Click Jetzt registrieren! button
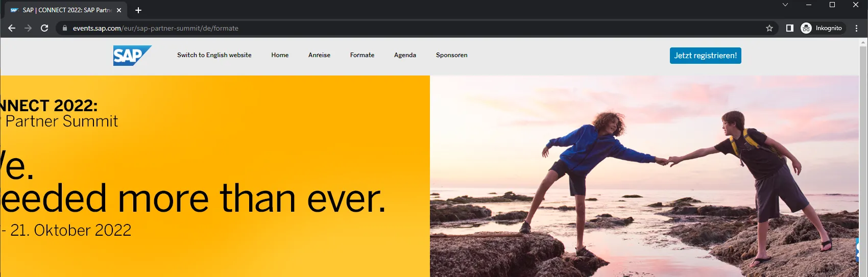This screenshot has height=277, width=868. 705,56
